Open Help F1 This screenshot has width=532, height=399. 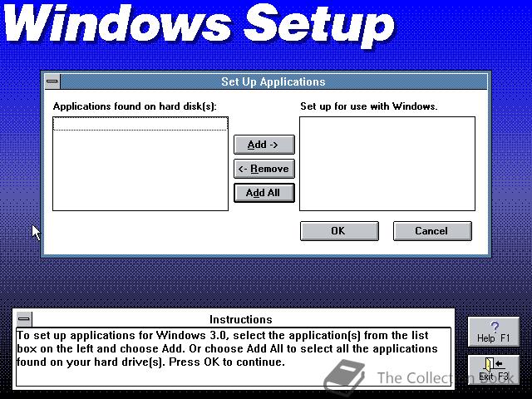493,332
